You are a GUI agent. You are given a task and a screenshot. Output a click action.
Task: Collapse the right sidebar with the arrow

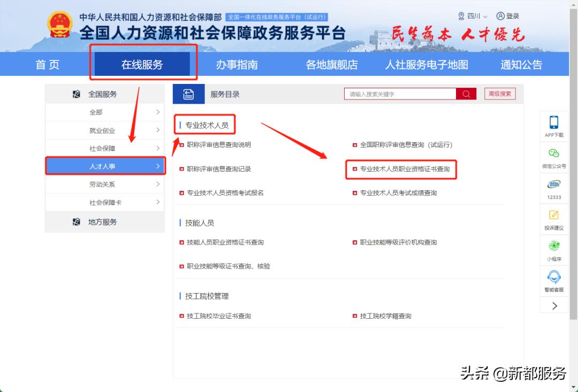pyautogui.click(x=554, y=305)
